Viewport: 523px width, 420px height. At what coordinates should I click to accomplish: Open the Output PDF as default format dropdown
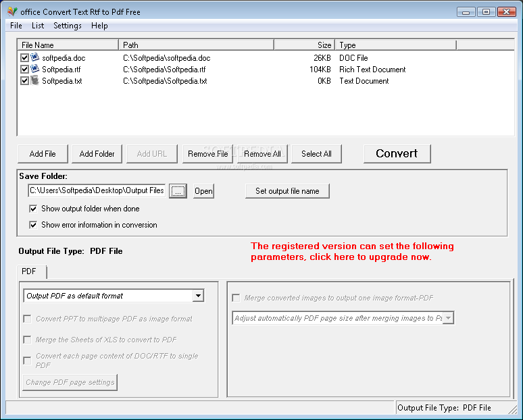[x=198, y=296]
